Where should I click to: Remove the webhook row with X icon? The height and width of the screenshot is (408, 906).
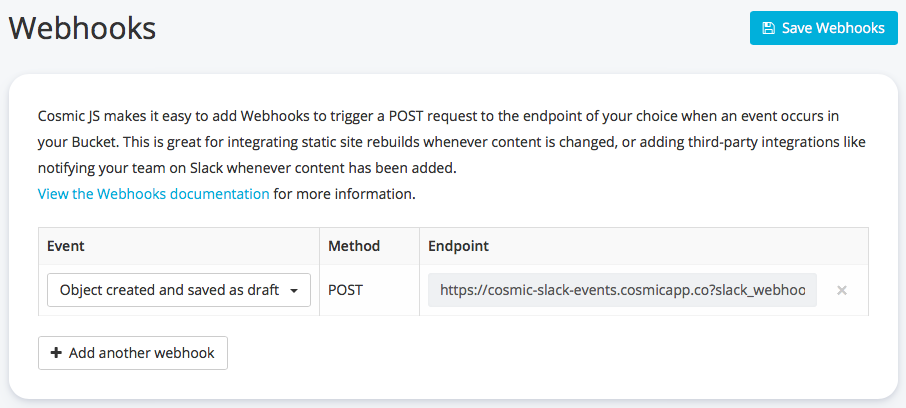point(842,290)
